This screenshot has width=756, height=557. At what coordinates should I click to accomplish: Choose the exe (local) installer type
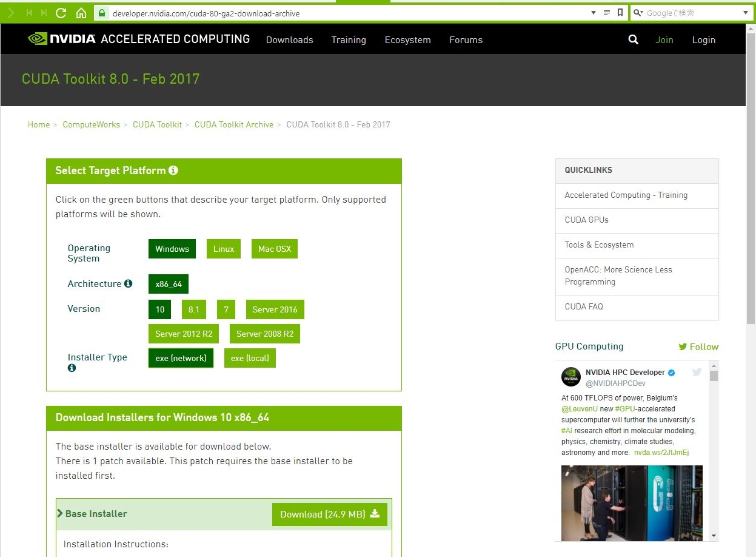click(250, 358)
